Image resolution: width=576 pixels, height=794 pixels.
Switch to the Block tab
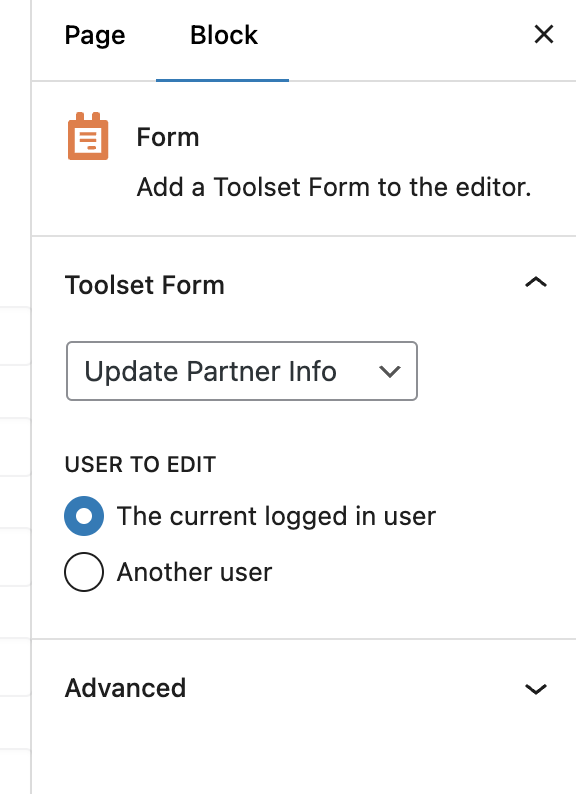pos(223,35)
